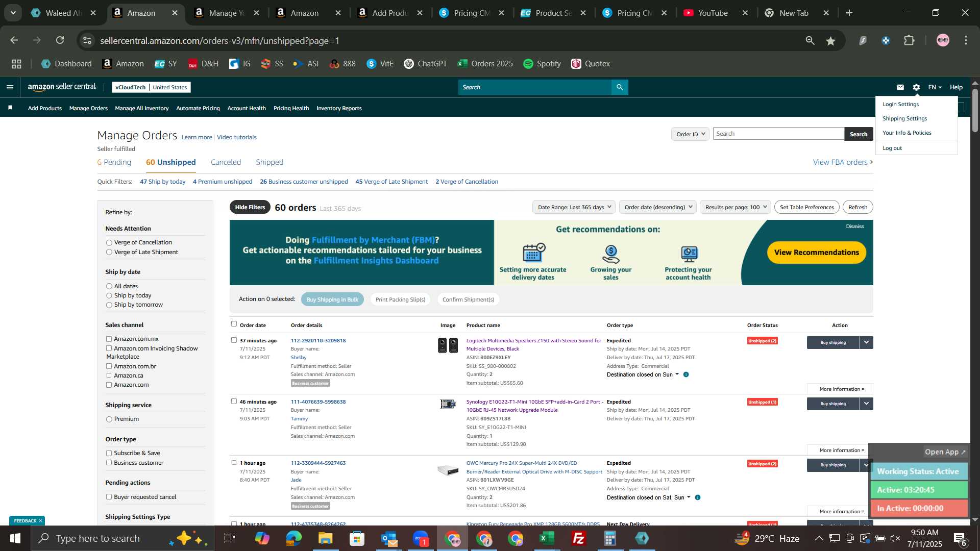Click info icon beside Destination closed on Sat, Sun
This screenshot has height=551, width=980.
[x=698, y=497]
